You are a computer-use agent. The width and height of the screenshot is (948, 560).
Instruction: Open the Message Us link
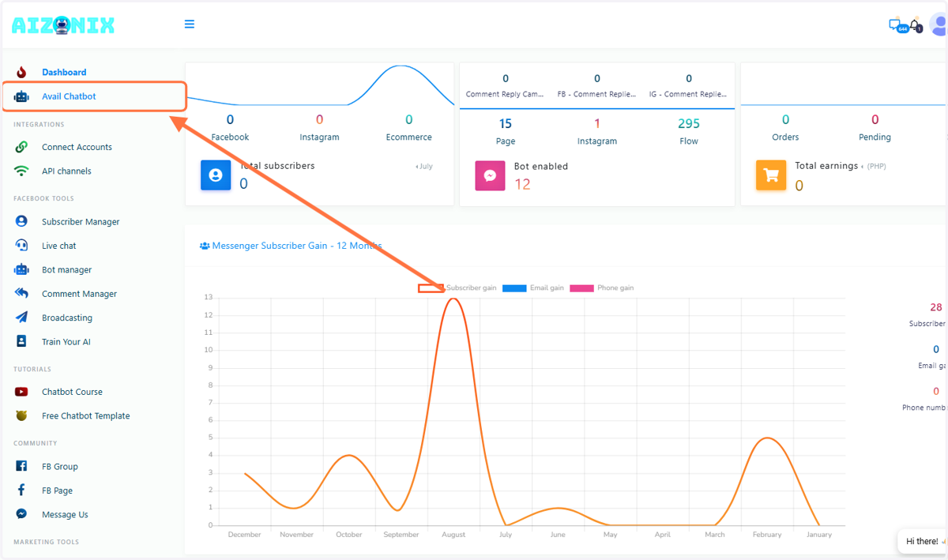click(x=65, y=514)
